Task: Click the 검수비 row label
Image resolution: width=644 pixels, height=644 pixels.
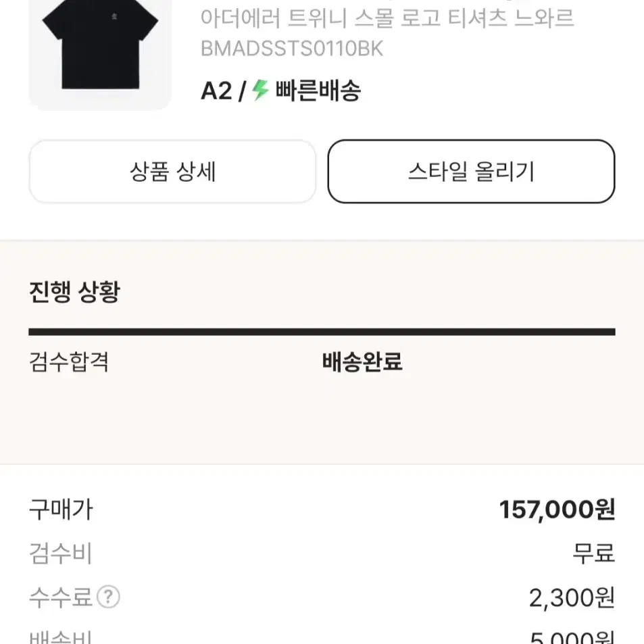Action: pos(60,553)
